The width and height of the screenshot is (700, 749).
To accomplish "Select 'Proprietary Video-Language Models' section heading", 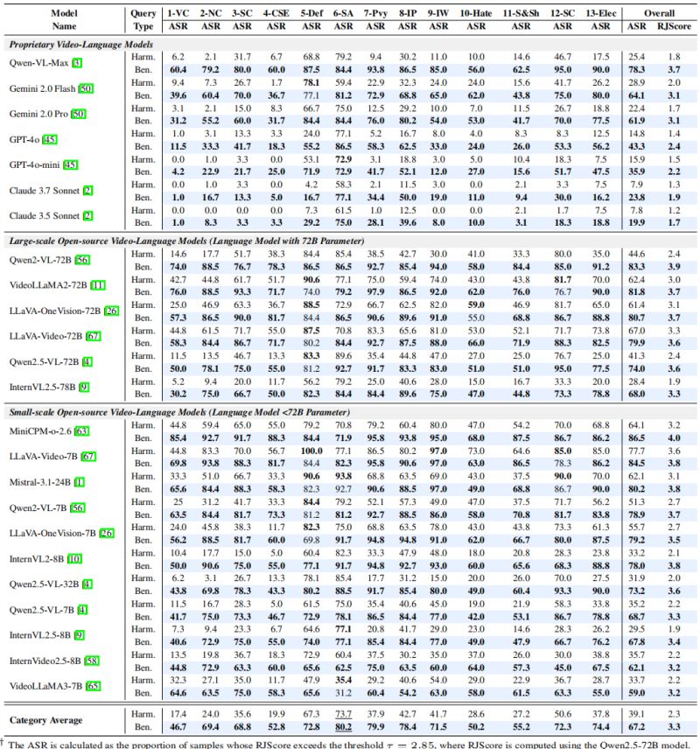I will pos(81,45).
